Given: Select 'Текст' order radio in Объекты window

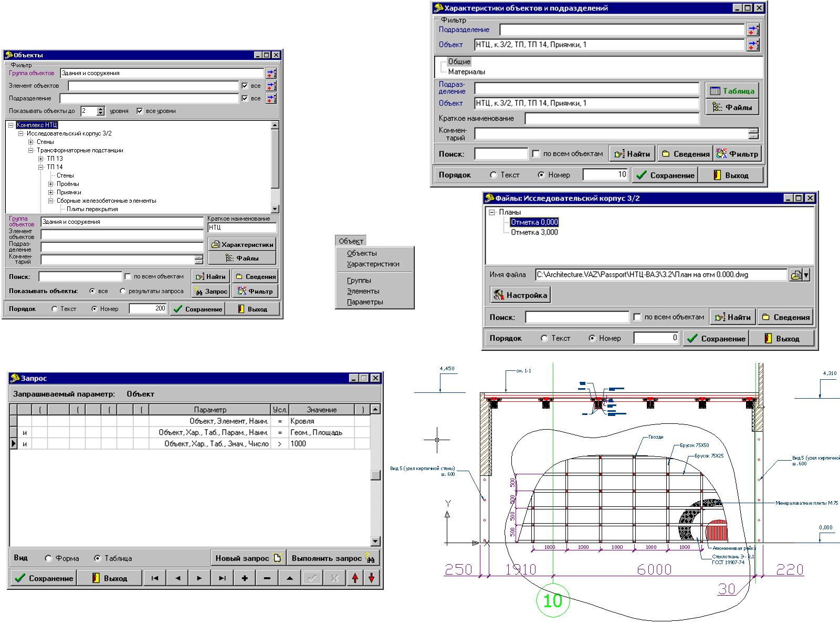Looking at the screenshot, I should [55, 309].
